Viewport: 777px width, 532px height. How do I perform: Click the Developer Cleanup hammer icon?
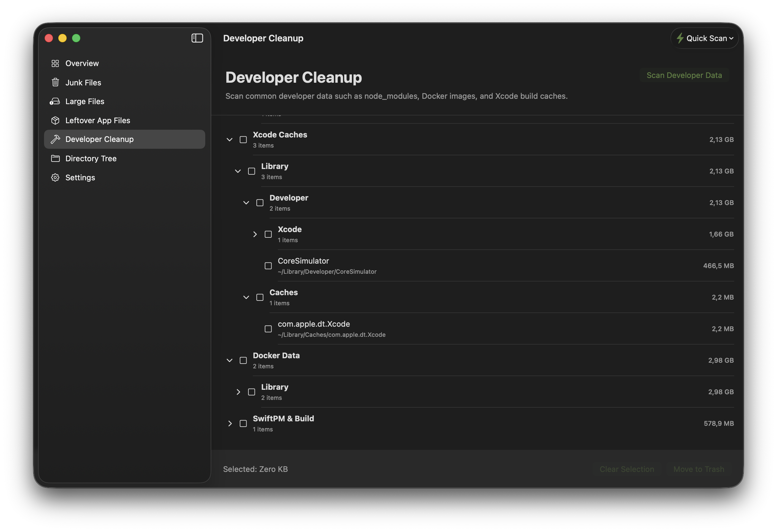click(x=55, y=139)
